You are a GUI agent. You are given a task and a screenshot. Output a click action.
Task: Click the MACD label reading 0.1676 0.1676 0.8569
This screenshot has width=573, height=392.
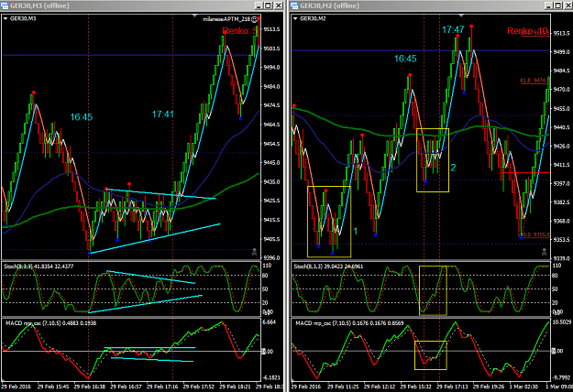click(x=349, y=323)
